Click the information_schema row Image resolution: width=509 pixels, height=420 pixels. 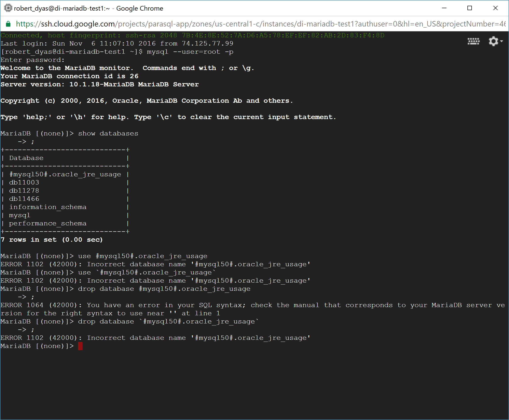tap(48, 207)
